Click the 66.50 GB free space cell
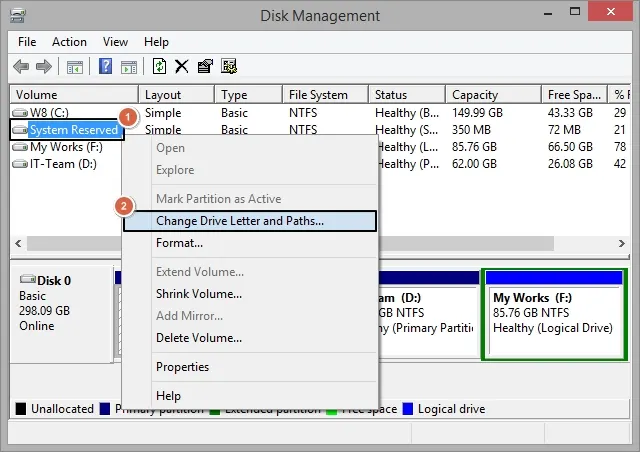640x452 pixels. (570, 147)
